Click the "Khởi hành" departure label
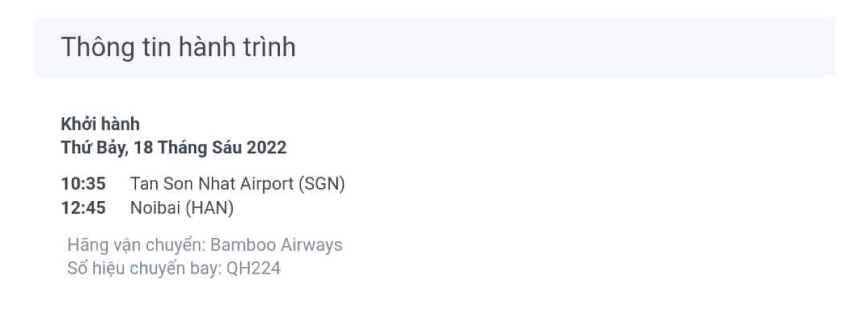868x311 pixels. pyautogui.click(x=100, y=124)
